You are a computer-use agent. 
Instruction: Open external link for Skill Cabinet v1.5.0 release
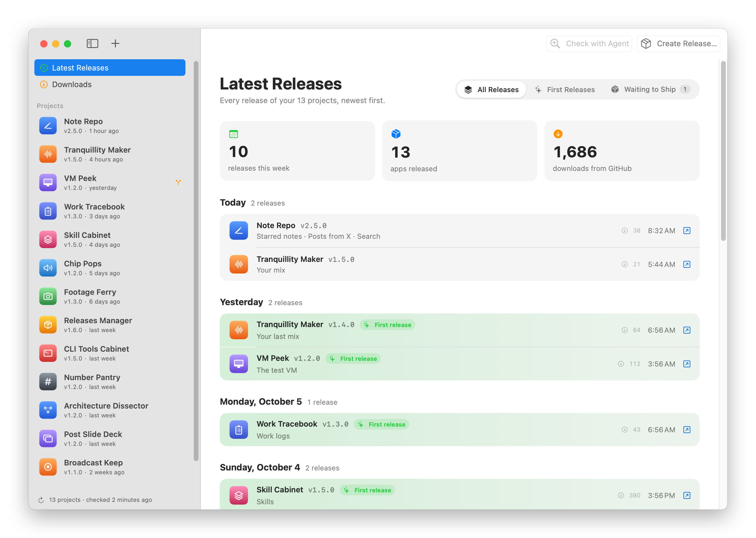(x=687, y=495)
